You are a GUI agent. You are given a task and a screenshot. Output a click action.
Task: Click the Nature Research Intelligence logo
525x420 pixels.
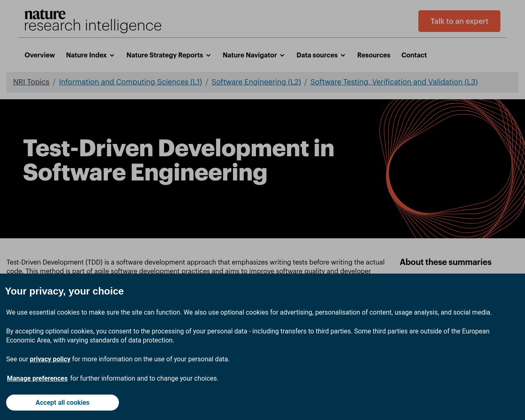tap(92, 21)
